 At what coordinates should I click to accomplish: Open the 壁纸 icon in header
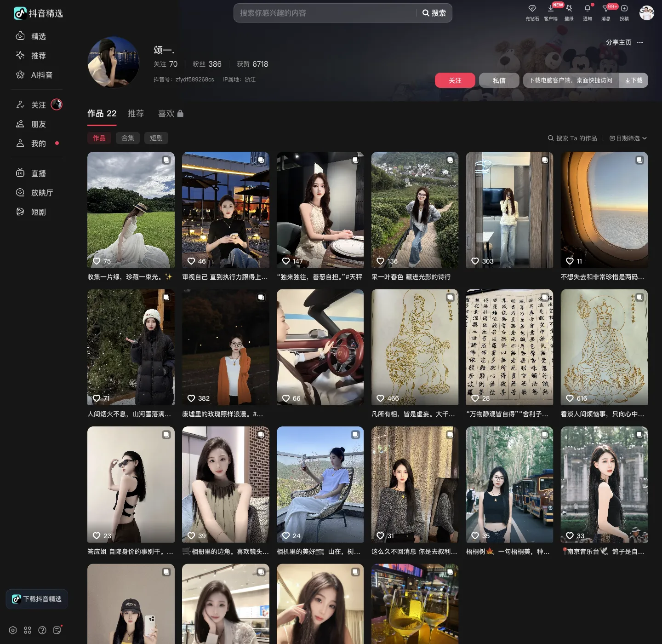point(569,9)
